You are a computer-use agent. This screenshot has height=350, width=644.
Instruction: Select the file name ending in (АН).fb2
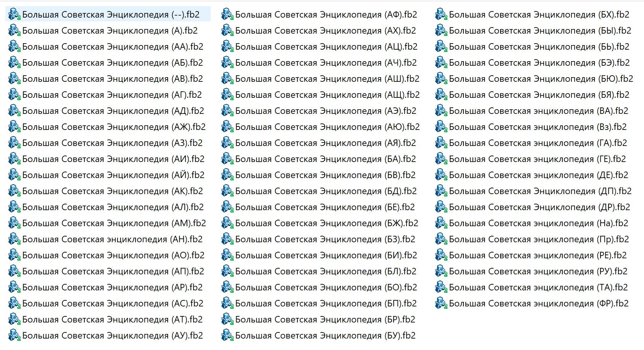click(x=112, y=239)
